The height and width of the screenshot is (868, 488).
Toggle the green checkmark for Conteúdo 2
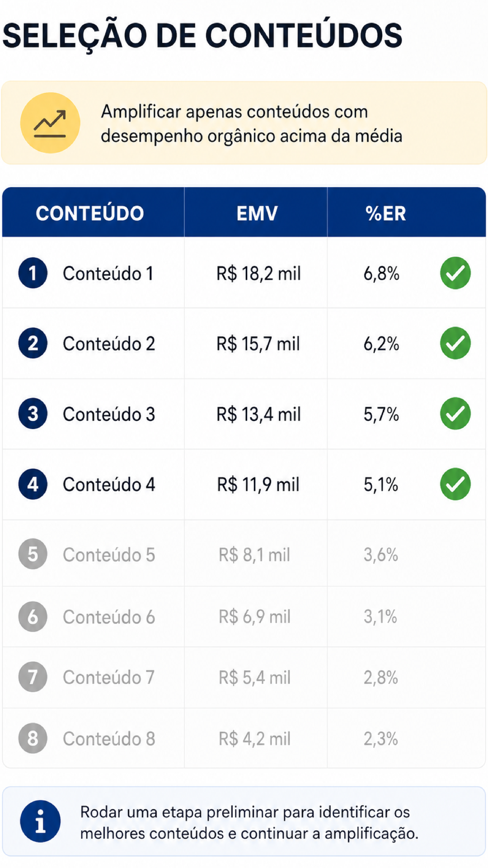click(x=455, y=343)
